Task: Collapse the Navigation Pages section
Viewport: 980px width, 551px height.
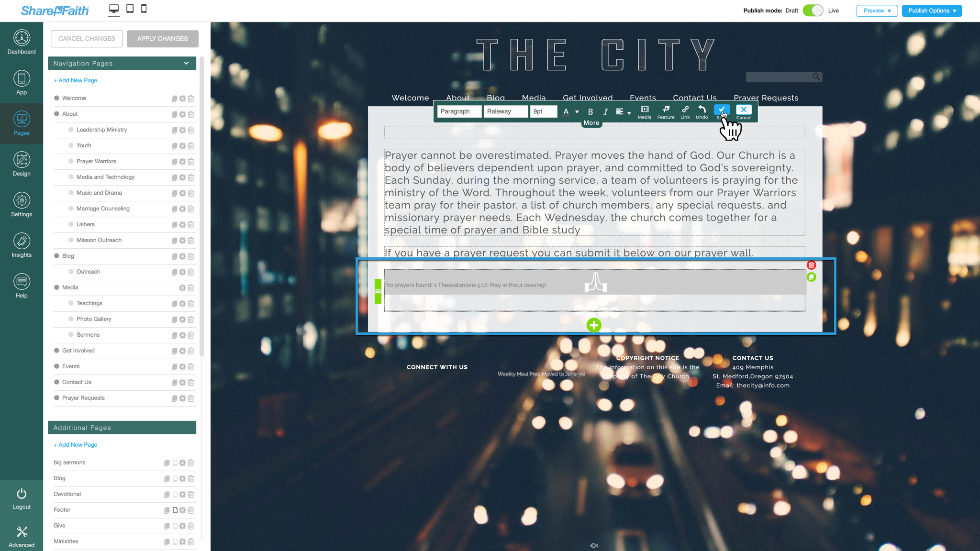Action: coord(186,63)
